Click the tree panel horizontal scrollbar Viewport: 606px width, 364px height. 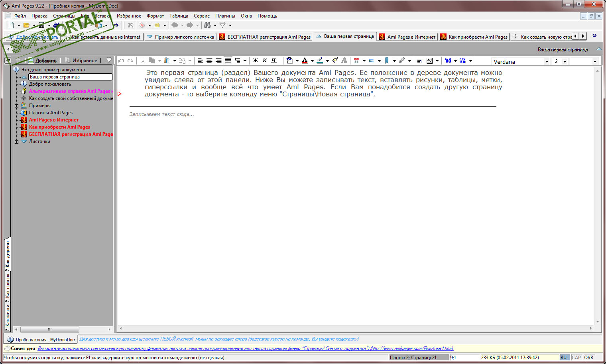click(63, 329)
